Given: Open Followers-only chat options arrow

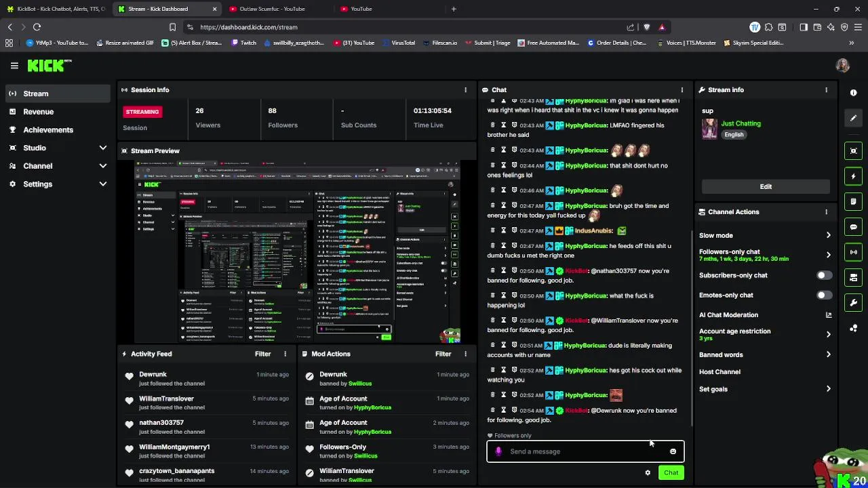Looking at the screenshot, I should [x=828, y=255].
